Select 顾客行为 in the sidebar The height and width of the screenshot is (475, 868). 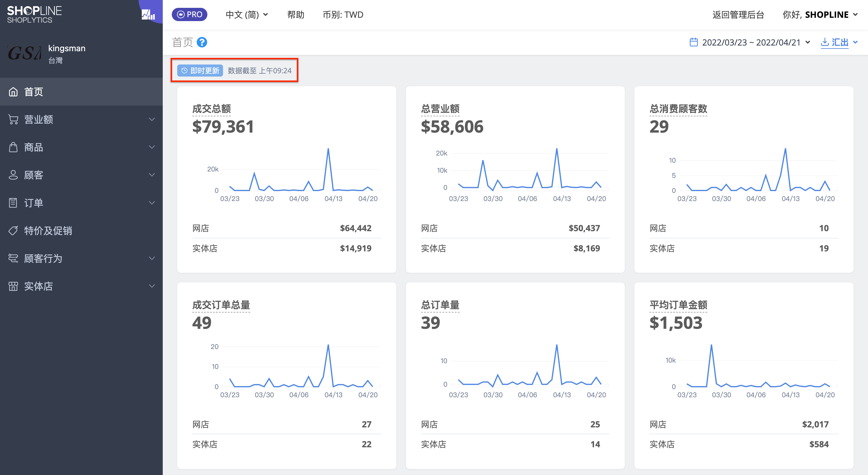(81, 258)
